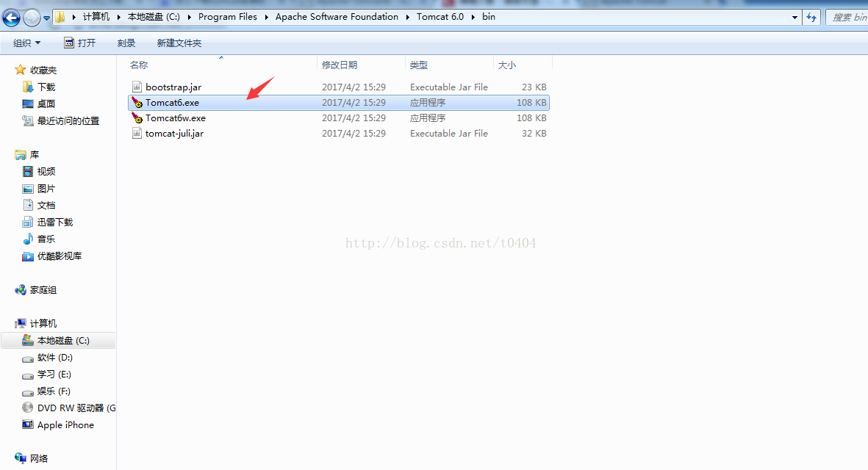The width and height of the screenshot is (868, 470).
Task: Sort by the 大小 column header
Action: (523, 65)
